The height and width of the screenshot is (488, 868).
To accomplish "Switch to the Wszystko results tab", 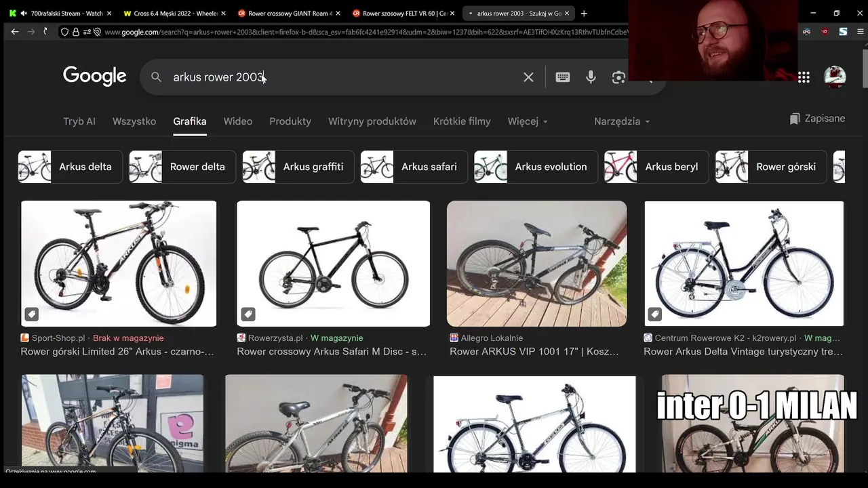I will (x=134, y=121).
